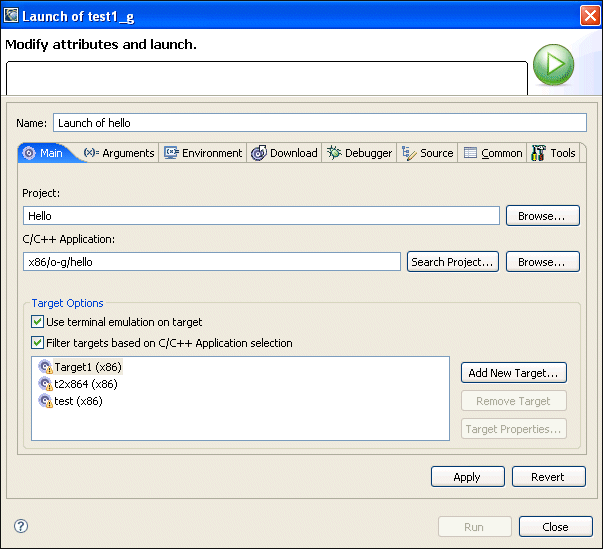Viewport: 603px width, 549px height.
Task: Browse for the Project
Action: pos(542,215)
